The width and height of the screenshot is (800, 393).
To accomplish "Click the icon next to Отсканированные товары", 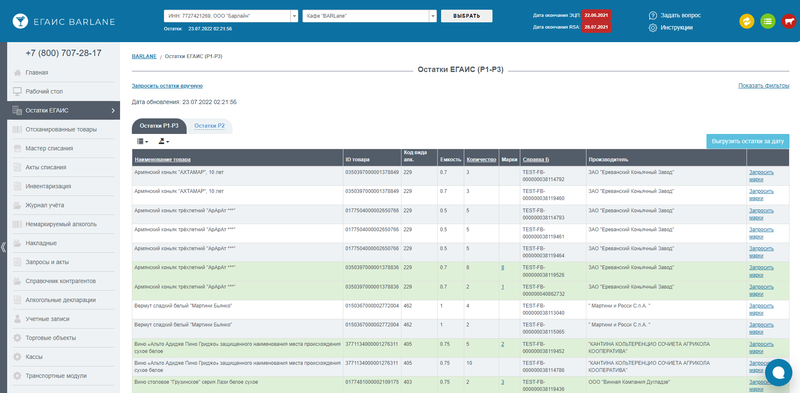I will pyautogui.click(x=17, y=130).
